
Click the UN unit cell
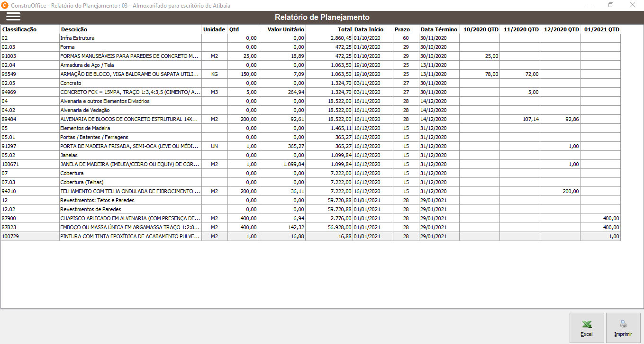point(215,146)
